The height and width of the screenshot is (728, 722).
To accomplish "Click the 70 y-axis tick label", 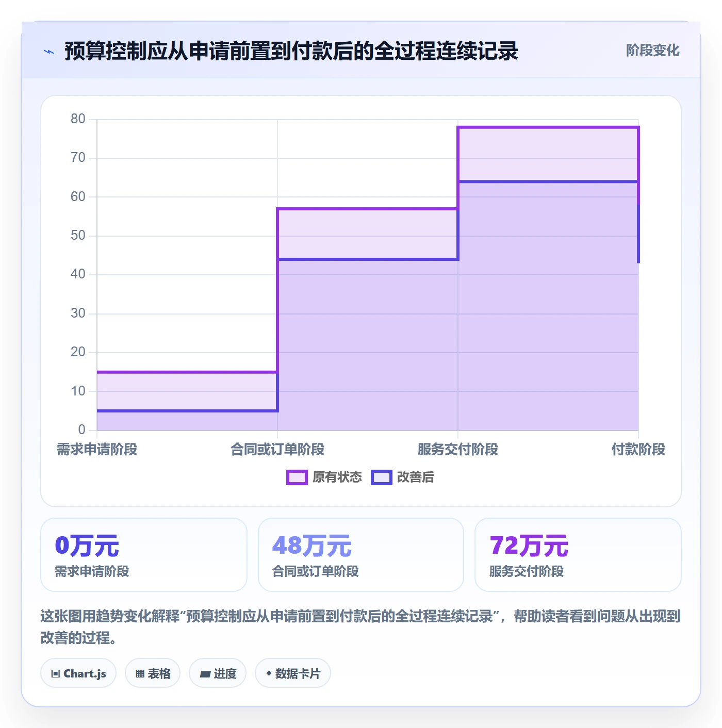I will tap(78, 158).
